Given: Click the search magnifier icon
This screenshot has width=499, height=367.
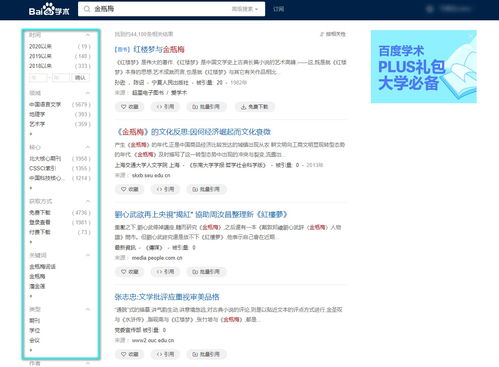Looking at the screenshot, I should (x=87, y=9).
